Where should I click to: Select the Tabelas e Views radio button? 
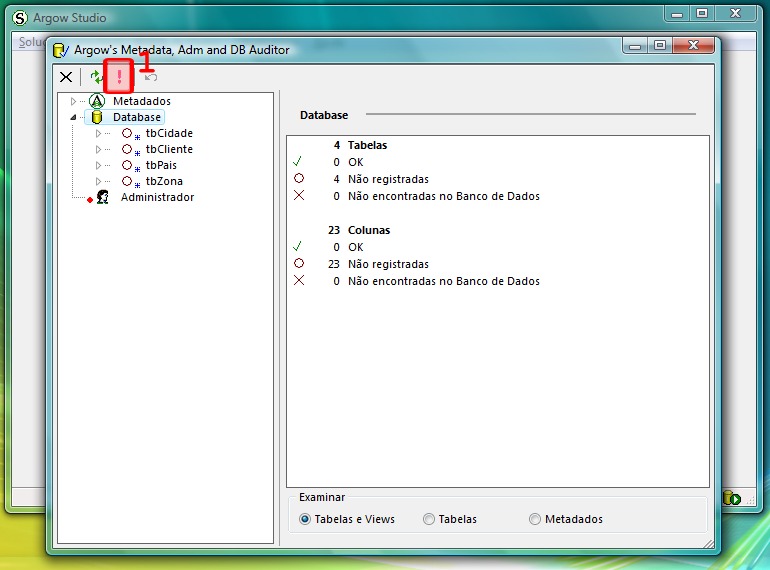[305, 519]
